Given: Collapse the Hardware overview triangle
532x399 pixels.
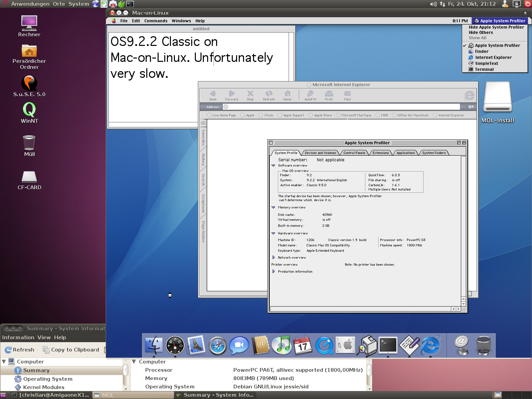Looking at the screenshot, I should pyautogui.click(x=273, y=233).
